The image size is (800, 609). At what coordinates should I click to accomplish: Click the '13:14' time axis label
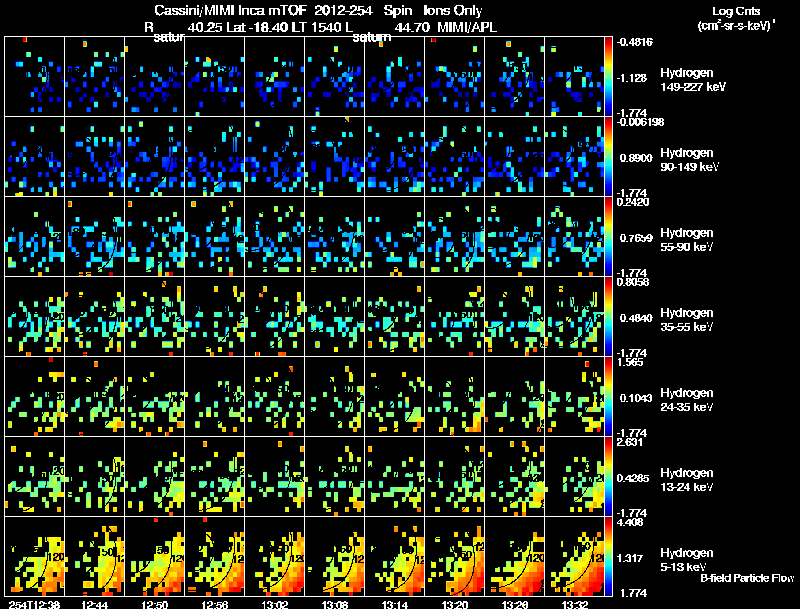tap(395, 604)
